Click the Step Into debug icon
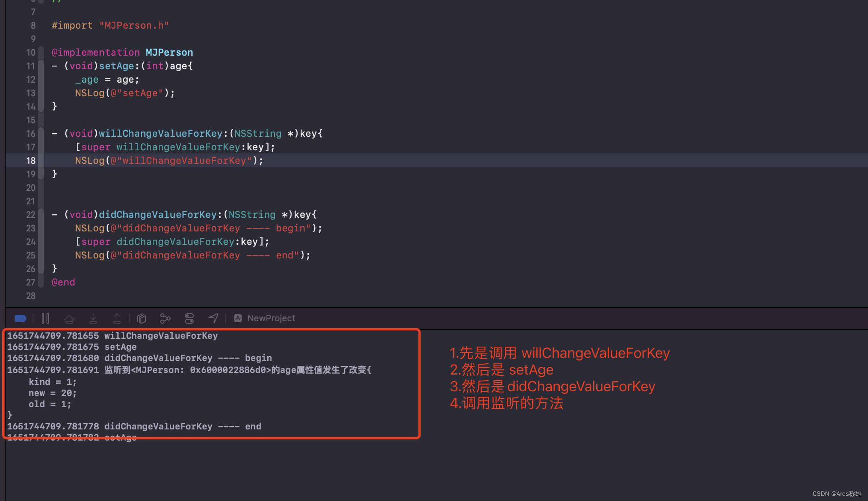The width and height of the screenshot is (868, 501). (93, 318)
